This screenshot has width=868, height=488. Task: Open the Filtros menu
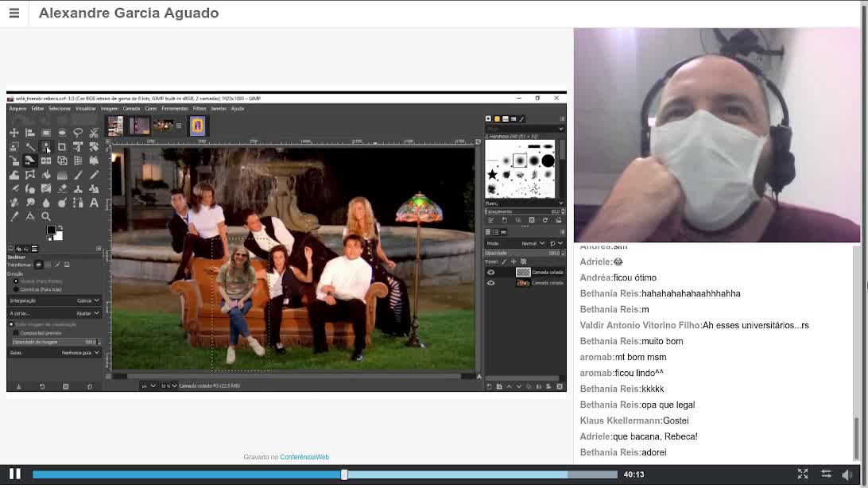pyautogui.click(x=200, y=108)
